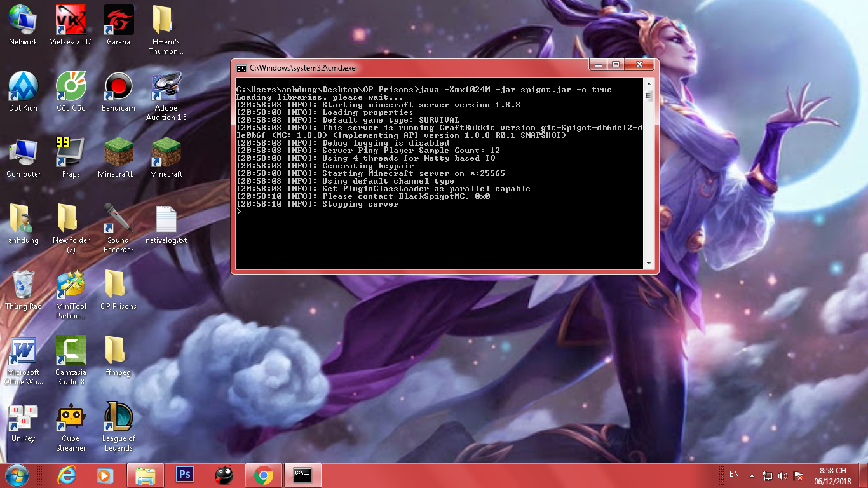This screenshot has height=488, width=868.
Task: Select the Computer desktop icon
Action: point(23,158)
